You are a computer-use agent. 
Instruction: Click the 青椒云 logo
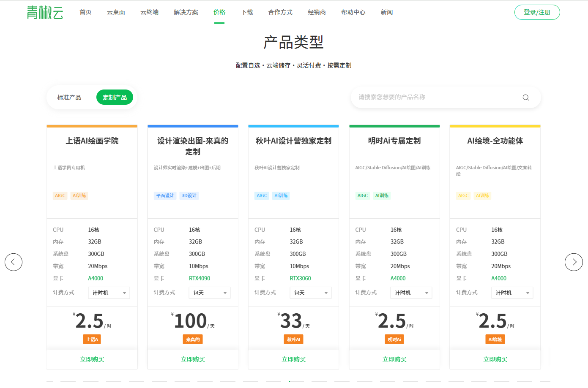coord(45,12)
